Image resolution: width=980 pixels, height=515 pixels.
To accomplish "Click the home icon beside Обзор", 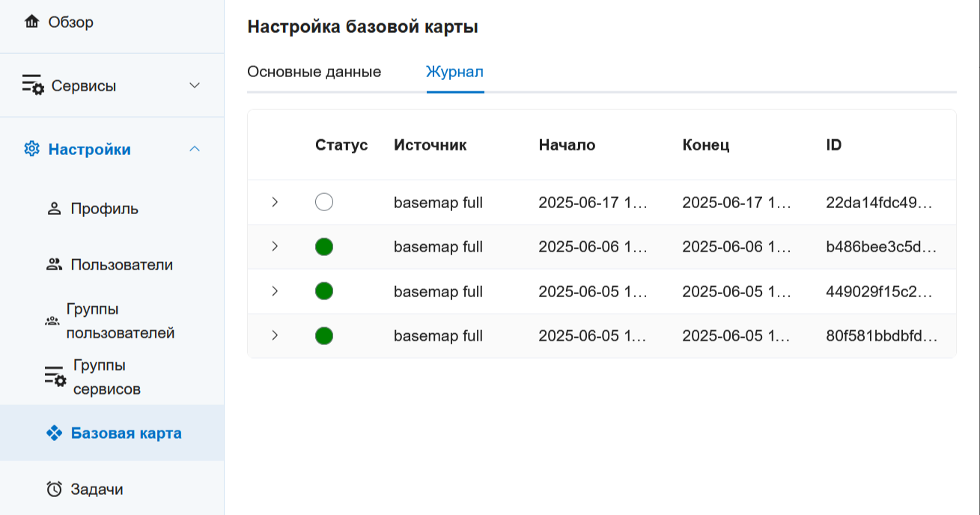I will click(31, 22).
